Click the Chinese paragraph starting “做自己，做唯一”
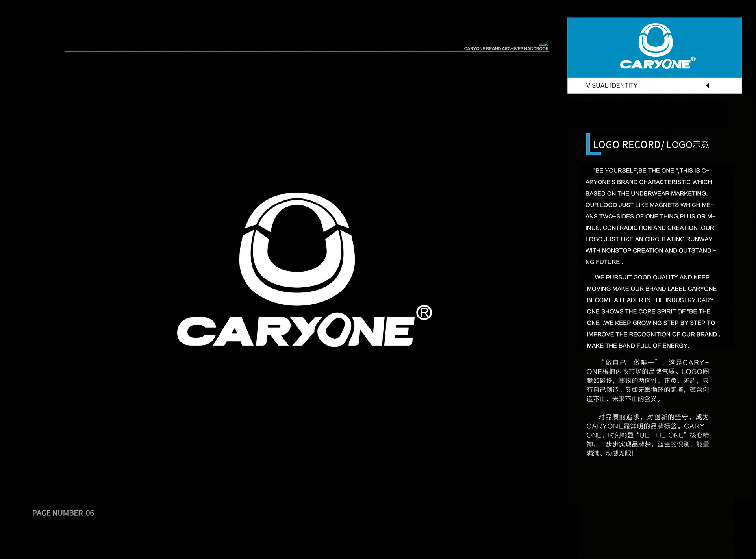The width and height of the screenshot is (756, 559). (648, 381)
